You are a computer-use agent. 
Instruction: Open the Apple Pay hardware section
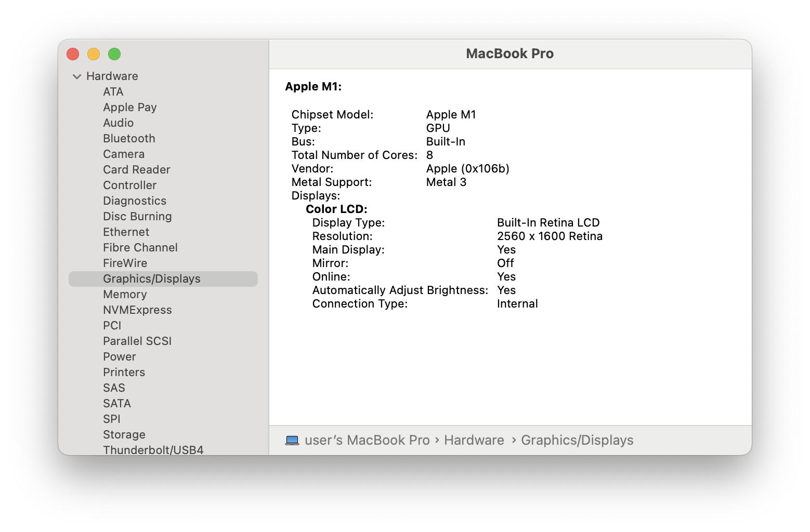pyautogui.click(x=129, y=108)
